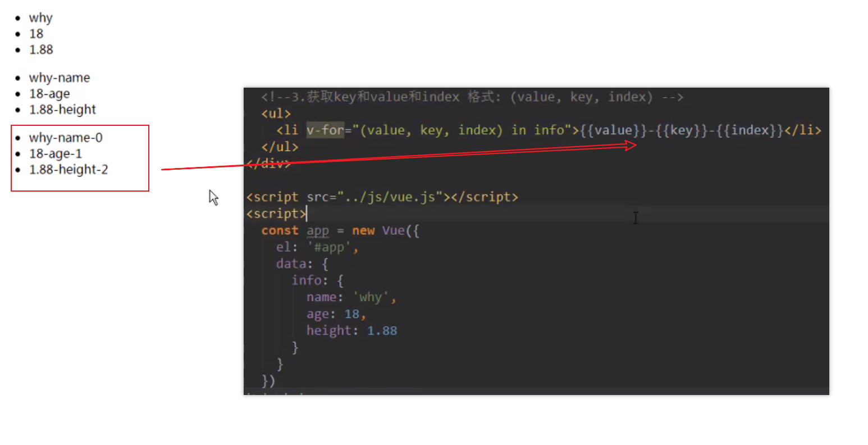Click the highlighted v-for attribute
Image resolution: width=868 pixels, height=445 pixels.
click(x=325, y=130)
